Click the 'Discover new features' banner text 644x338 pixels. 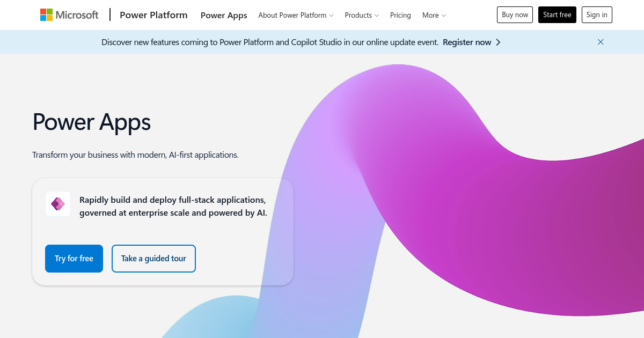[270, 42]
